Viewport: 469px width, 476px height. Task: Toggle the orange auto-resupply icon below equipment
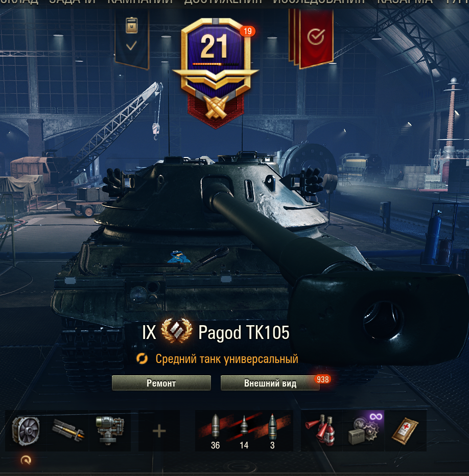(26, 460)
